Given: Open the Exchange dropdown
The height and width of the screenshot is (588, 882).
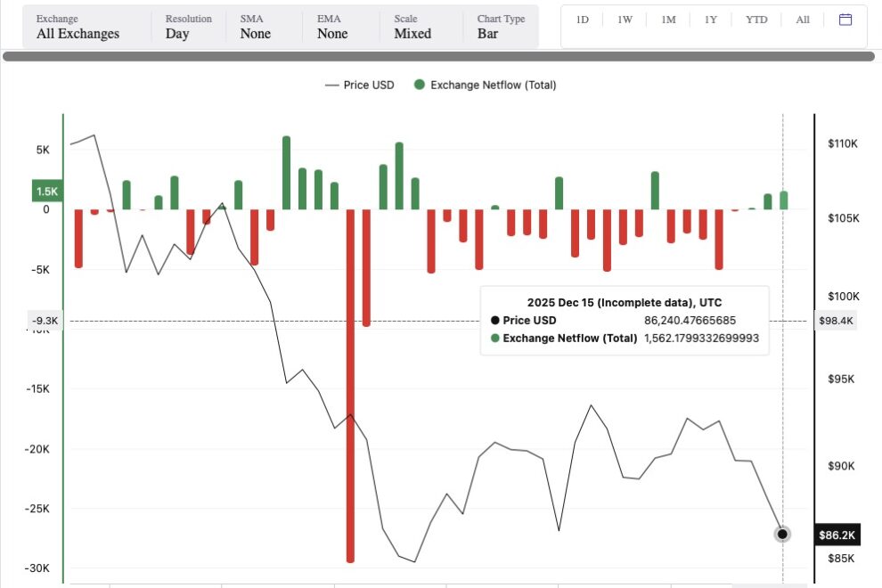Looking at the screenshot, I should click(78, 27).
